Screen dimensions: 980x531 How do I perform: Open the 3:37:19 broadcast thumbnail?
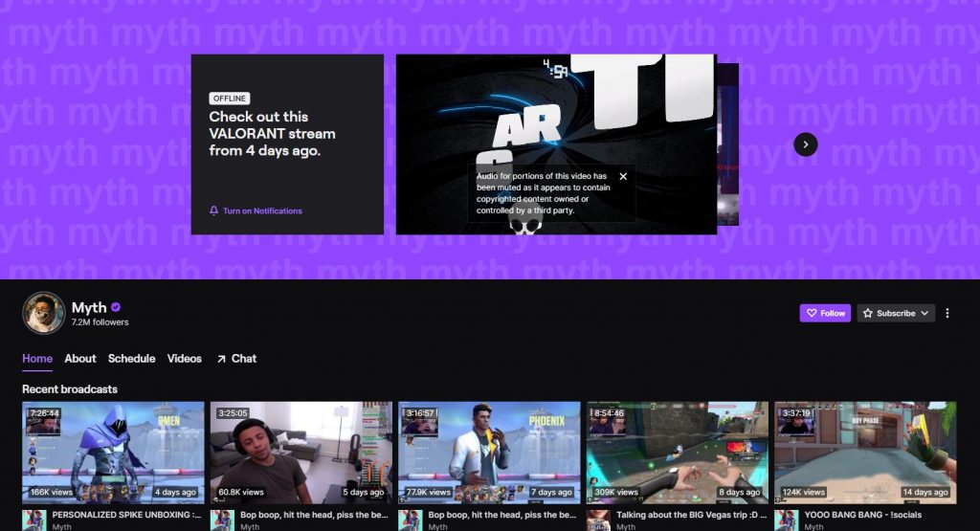coord(865,453)
